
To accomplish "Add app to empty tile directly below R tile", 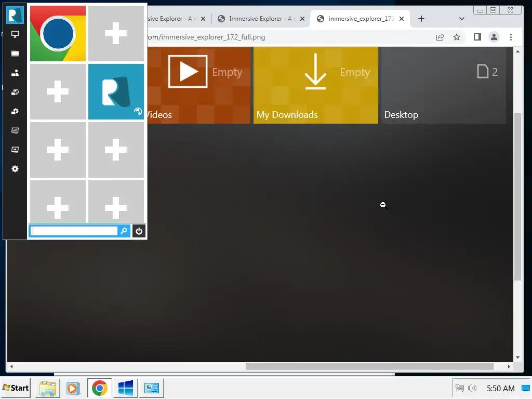I will (116, 150).
